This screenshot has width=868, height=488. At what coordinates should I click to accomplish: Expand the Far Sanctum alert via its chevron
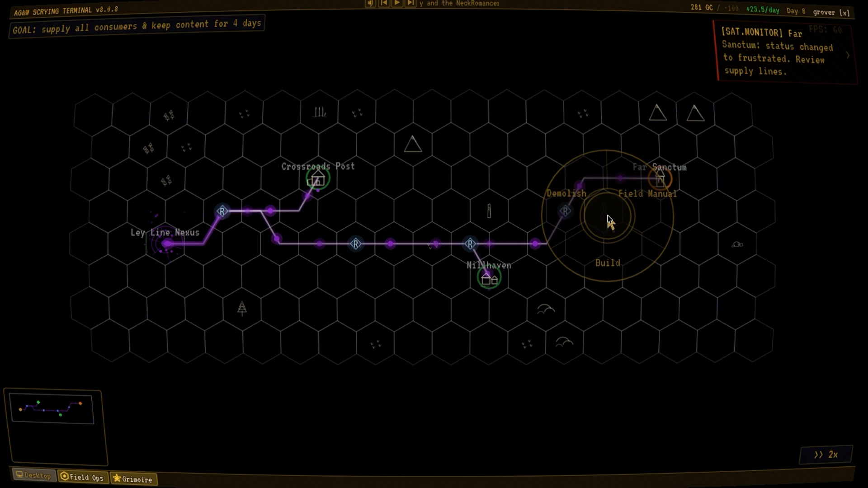849,55
